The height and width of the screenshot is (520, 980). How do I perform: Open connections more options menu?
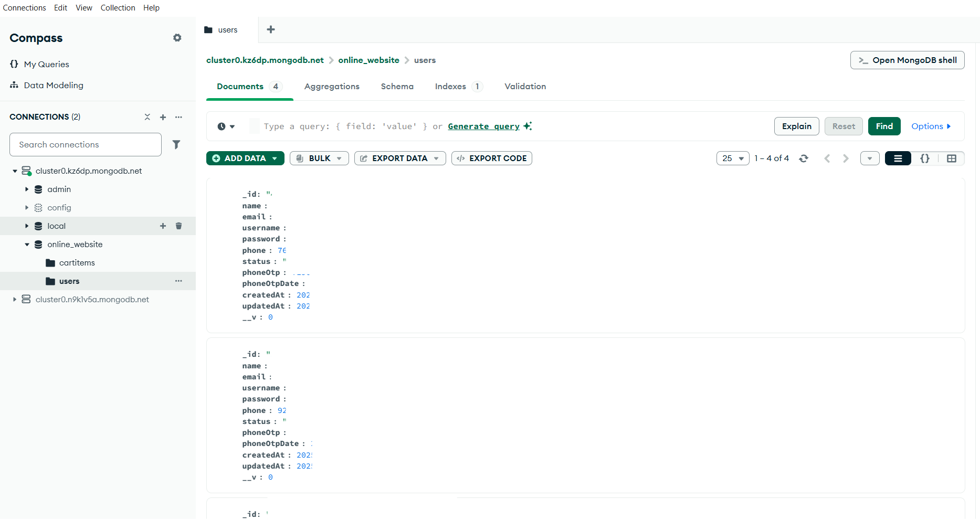point(178,117)
